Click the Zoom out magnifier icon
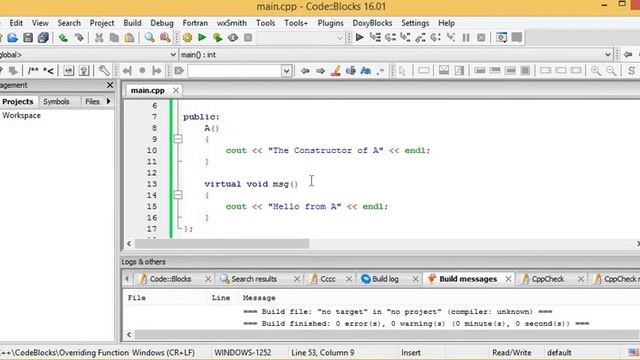 pos(611,71)
